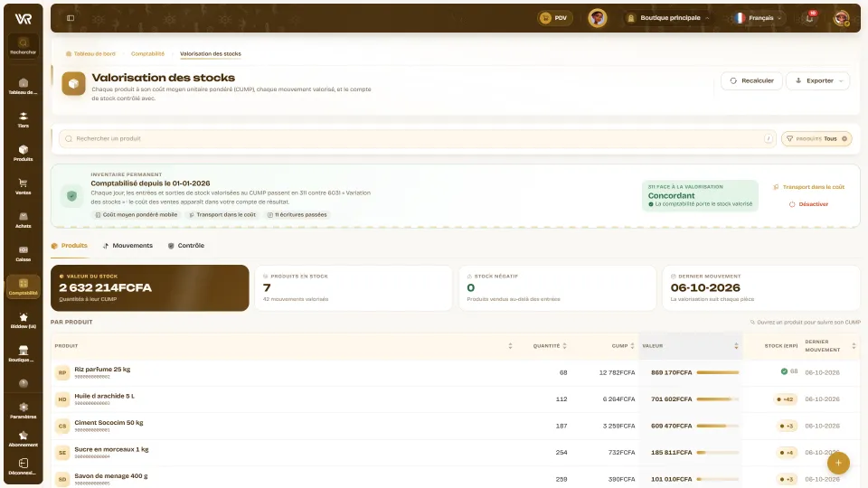
Task: Open the Produits Tous filter dropdown
Action: [816, 139]
